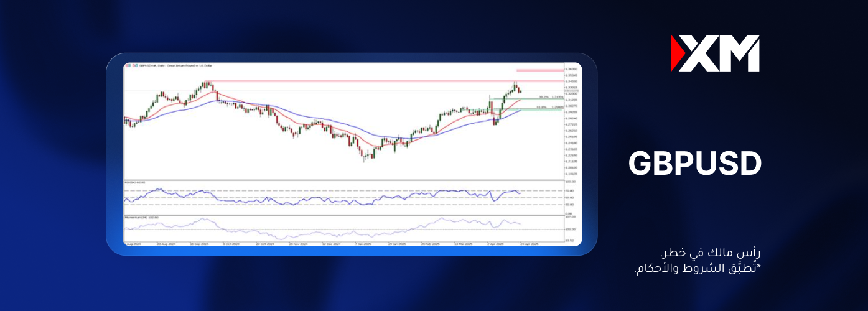Click the XM logo
Viewport: 868px width, 311px height.
coord(716,53)
